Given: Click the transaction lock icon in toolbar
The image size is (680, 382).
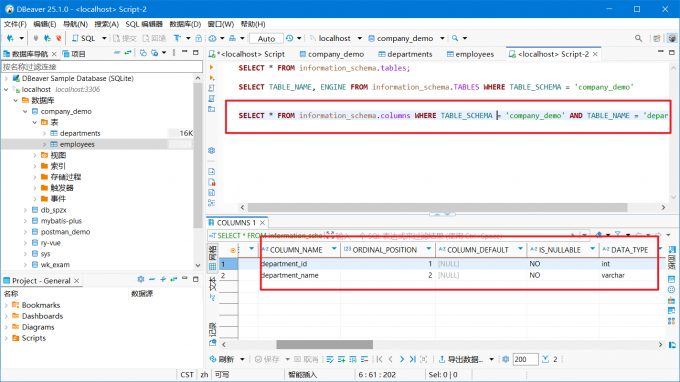Looking at the screenshot, I should 199,38.
